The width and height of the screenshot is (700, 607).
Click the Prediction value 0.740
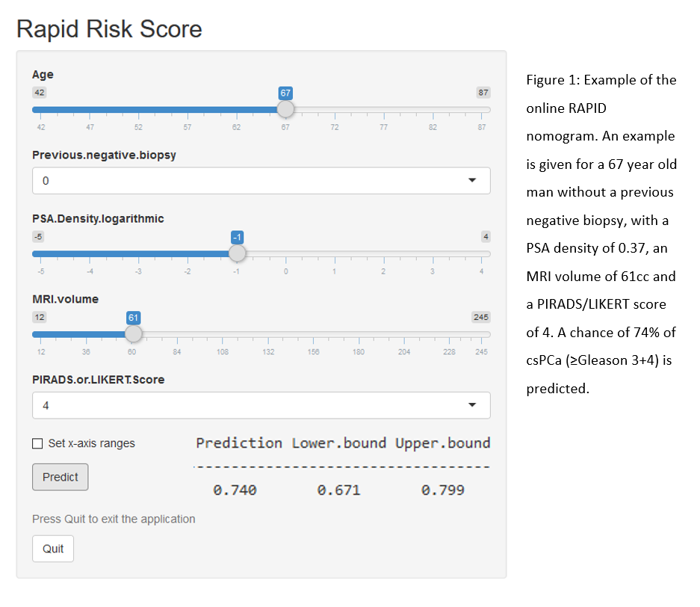(235, 490)
